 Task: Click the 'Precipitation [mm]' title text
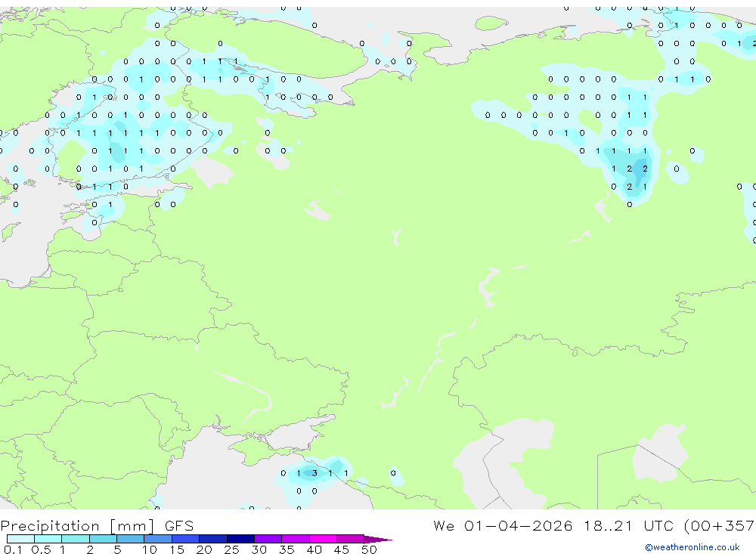(77, 526)
